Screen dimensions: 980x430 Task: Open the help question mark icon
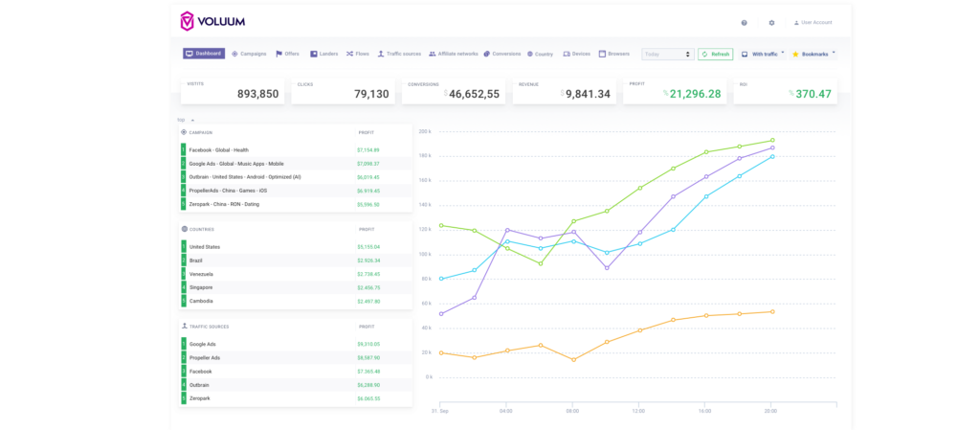[x=744, y=22]
